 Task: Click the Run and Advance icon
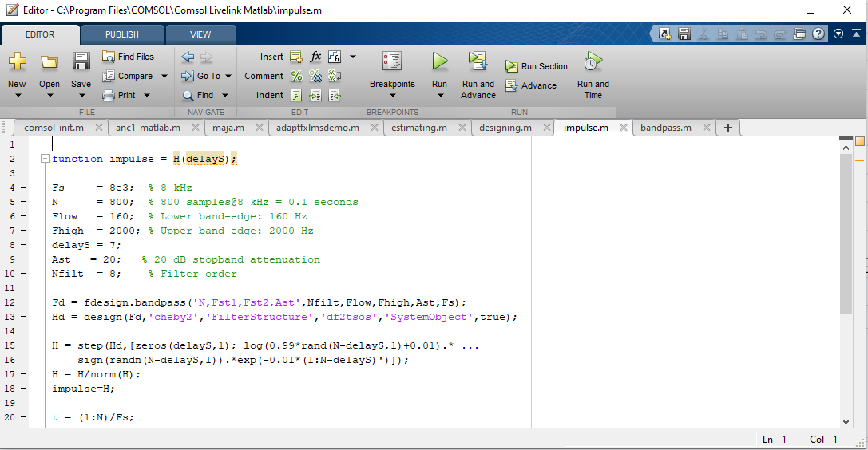478,62
